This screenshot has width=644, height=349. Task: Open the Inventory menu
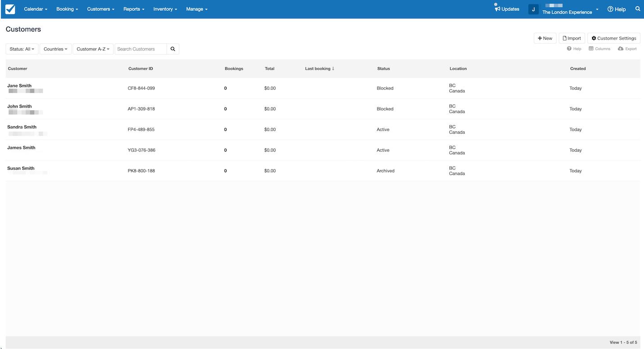tap(165, 9)
